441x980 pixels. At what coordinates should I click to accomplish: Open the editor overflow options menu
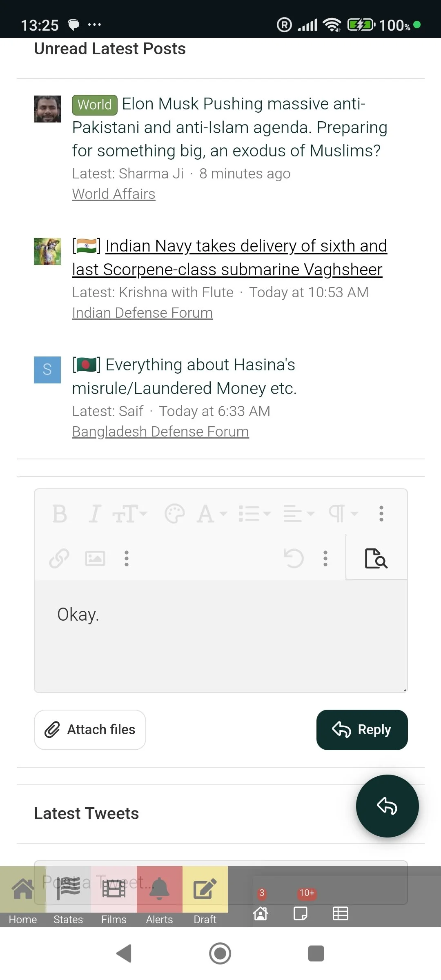coord(381,514)
